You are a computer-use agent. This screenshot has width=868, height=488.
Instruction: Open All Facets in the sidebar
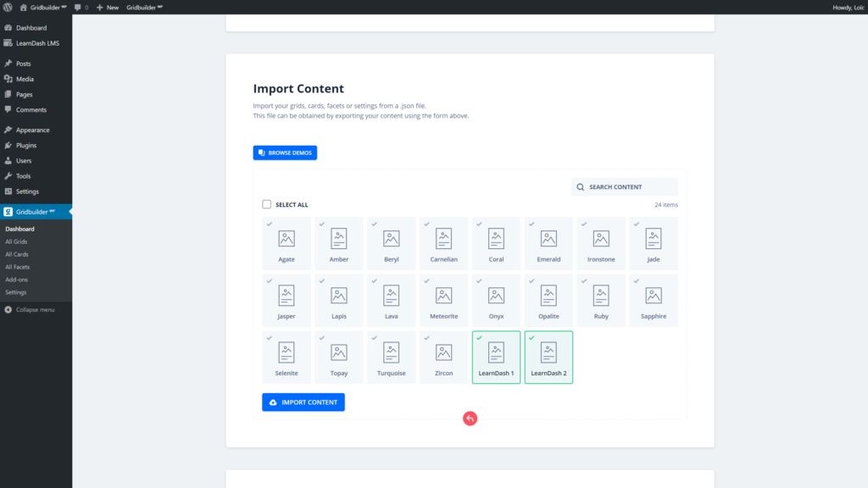coord(17,267)
